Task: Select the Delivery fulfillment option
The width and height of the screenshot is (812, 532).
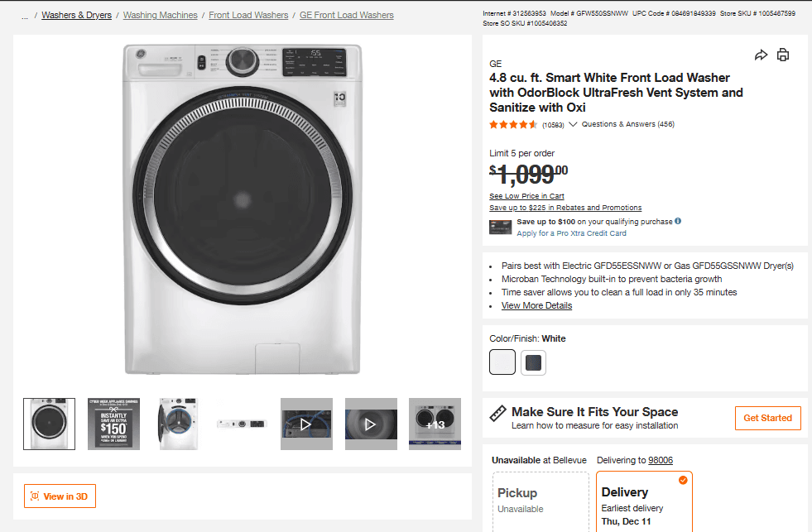Action: point(644,496)
